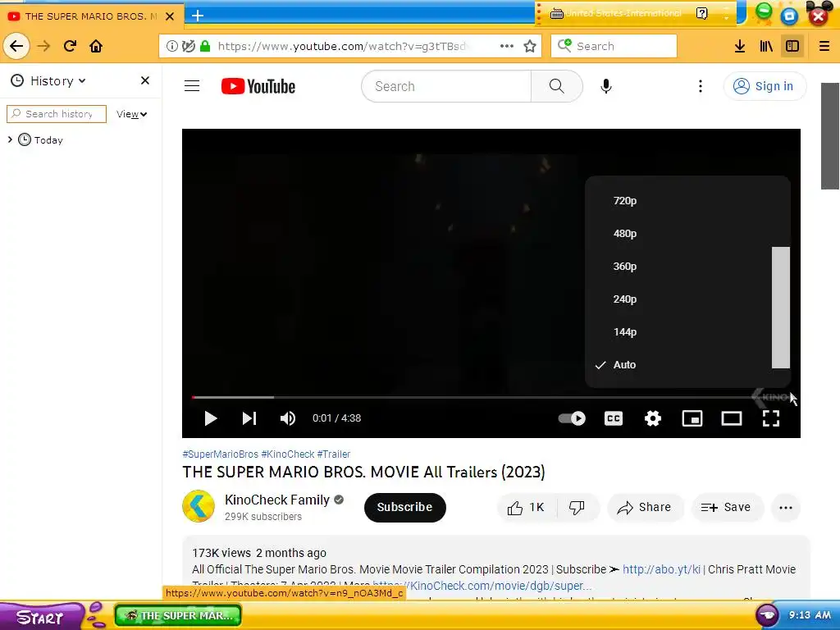Close the History sidebar
The width and height of the screenshot is (840, 630).
[x=144, y=80]
